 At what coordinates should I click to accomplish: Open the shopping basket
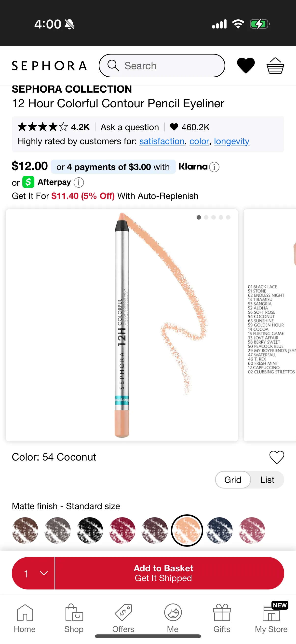tap(275, 65)
